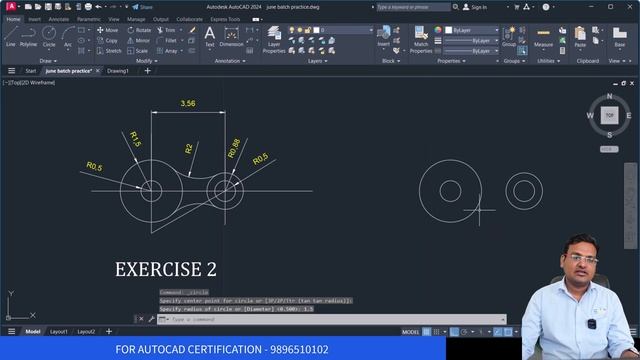Open the Insert ribbon tab

(x=34, y=19)
